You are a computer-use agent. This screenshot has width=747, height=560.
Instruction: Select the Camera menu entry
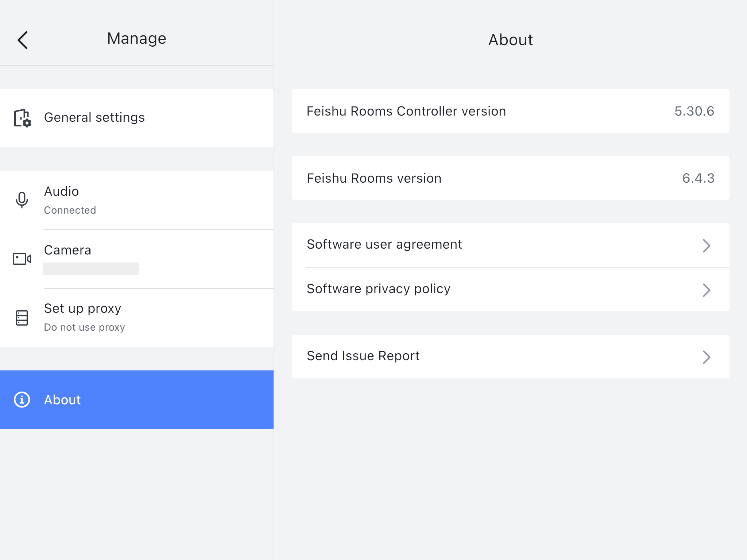(67, 250)
